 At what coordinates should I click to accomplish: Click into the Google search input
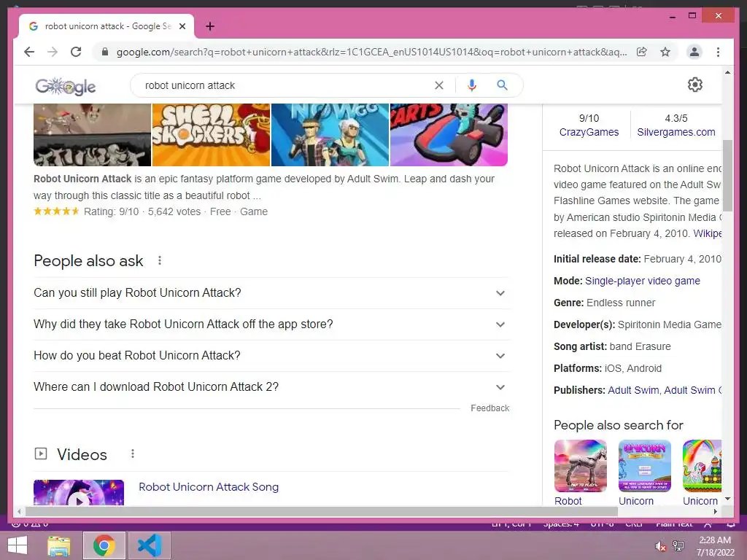[x=286, y=85]
